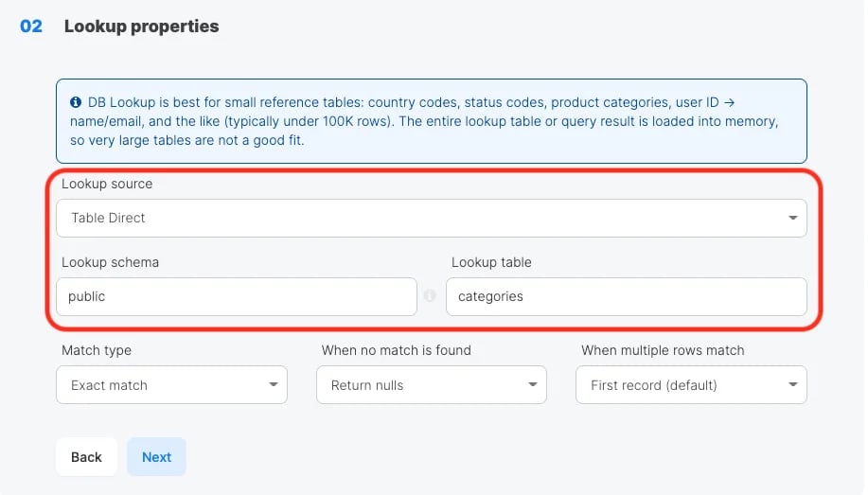Click the 'First record (default)' value
This screenshot has width=868, height=495.
654,385
